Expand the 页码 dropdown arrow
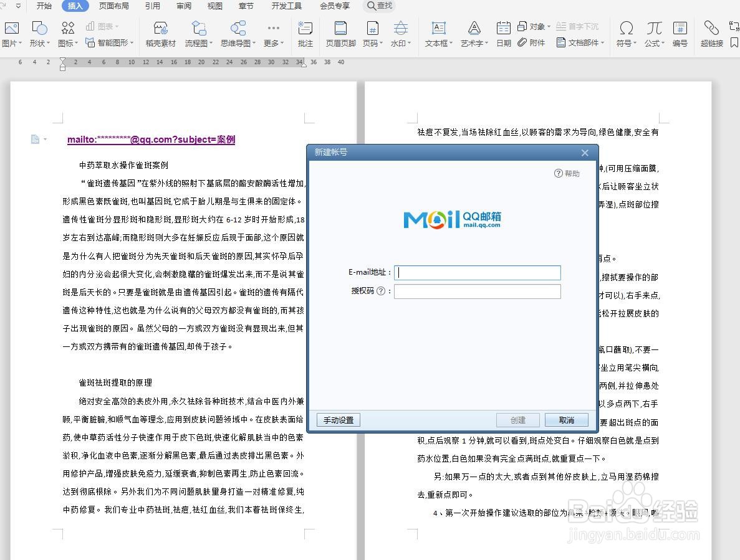This screenshot has height=560, width=740. tap(382, 43)
